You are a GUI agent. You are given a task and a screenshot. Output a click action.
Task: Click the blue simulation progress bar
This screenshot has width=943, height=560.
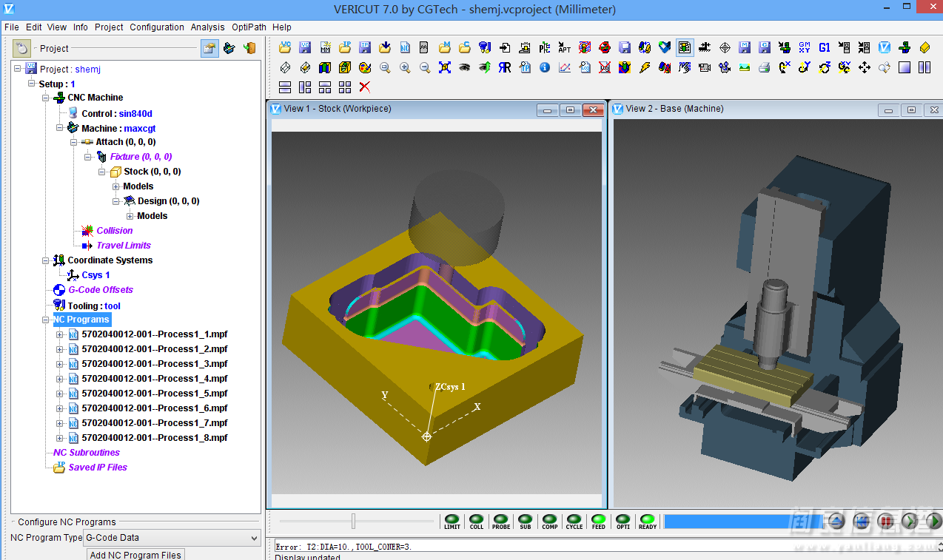click(743, 522)
